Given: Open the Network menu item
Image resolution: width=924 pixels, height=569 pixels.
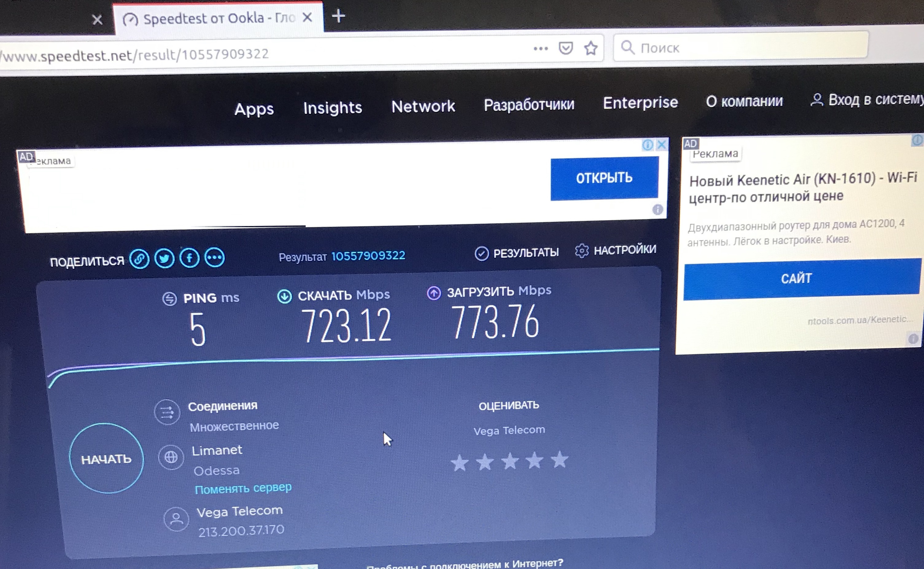Looking at the screenshot, I should coord(423,107).
